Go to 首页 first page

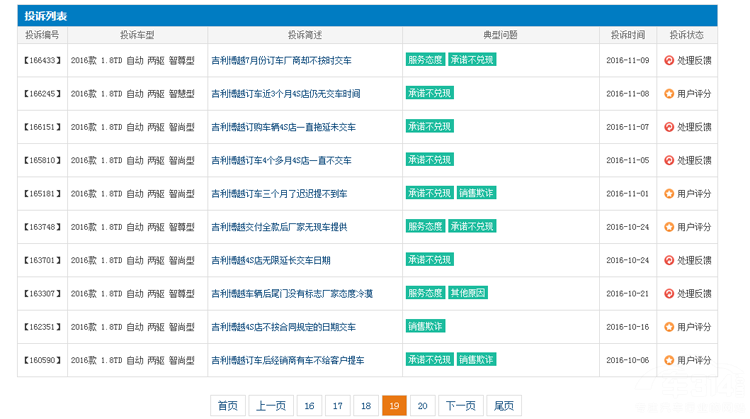click(x=228, y=405)
